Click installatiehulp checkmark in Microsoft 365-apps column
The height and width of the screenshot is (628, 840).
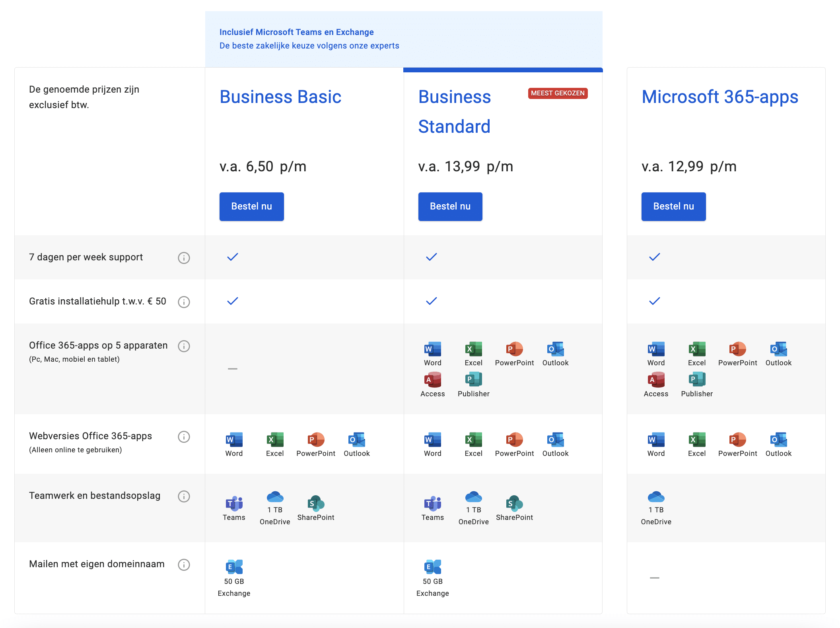click(655, 301)
